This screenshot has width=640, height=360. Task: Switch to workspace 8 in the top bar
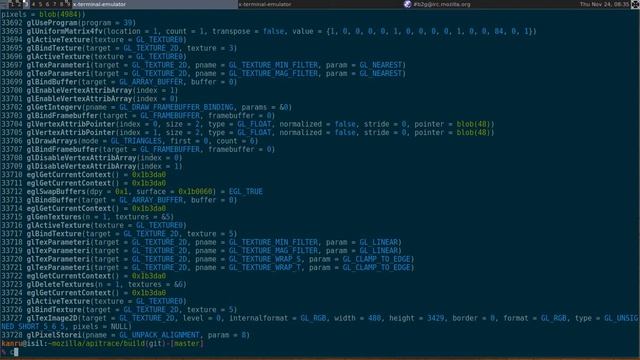point(61,4)
